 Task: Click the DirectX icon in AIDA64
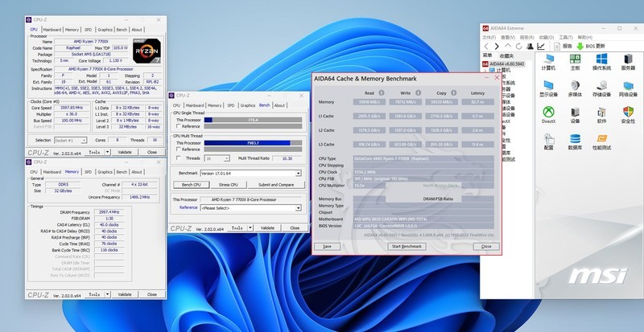point(548,113)
